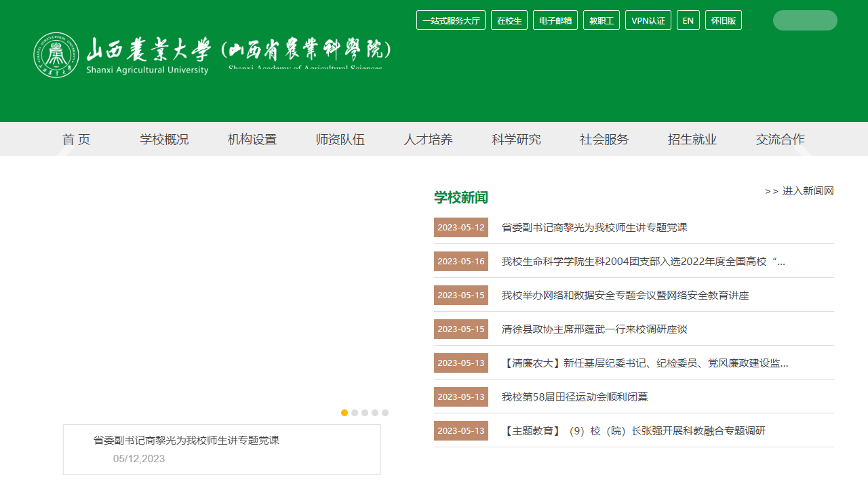868x488 pixels.
Task: Expand the 招生就业 menu item
Action: (692, 140)
